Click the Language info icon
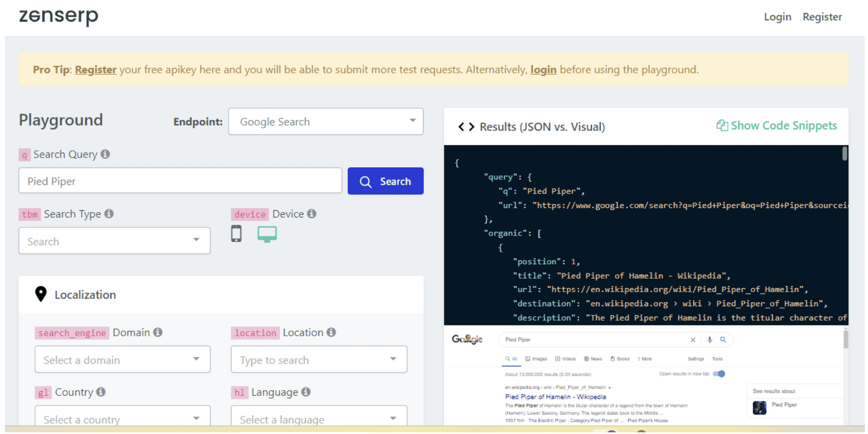Viewport: 868px width, 434px height. click(x=306, y=392)
